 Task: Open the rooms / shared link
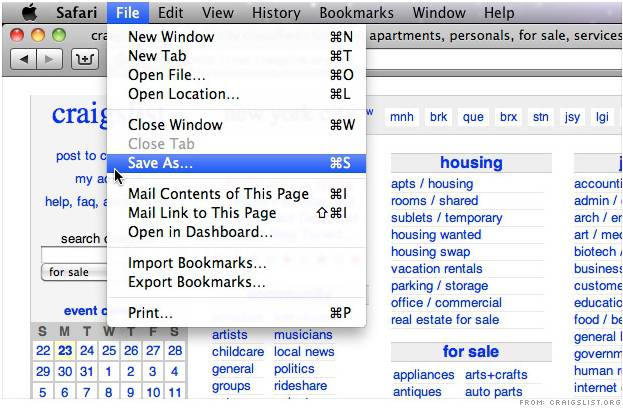[x=435, y=201]
